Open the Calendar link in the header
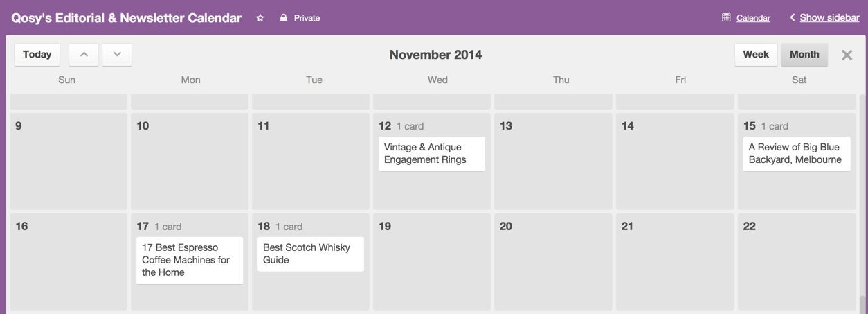This screenshot has height=314, width=868. (753, 18)
